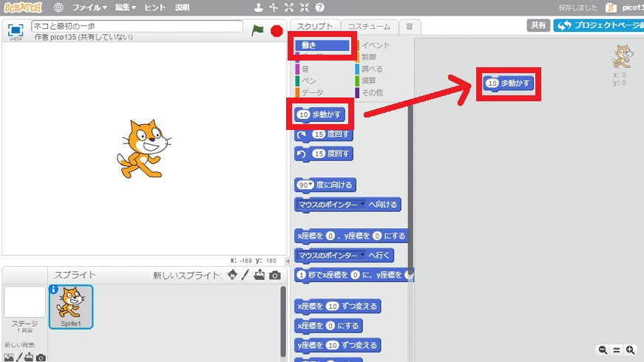Image resolution: width=644 pixels, height=362 pixels.
Task: Select the Duplicate stamp tool
Action: tap(258, 7)
